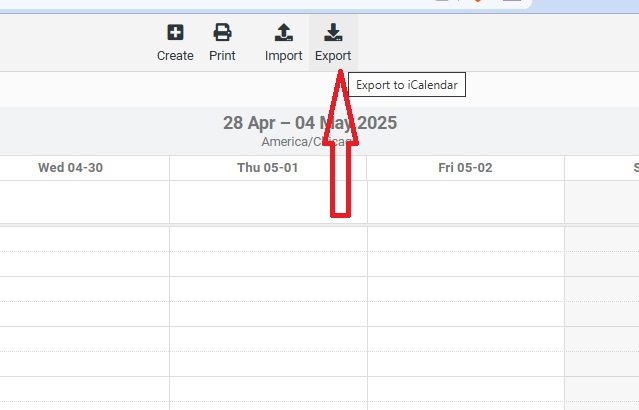This screenshot has width=639, height=410.
Task: Open the Thu 05-01 day header
Action: pos(268,168)
